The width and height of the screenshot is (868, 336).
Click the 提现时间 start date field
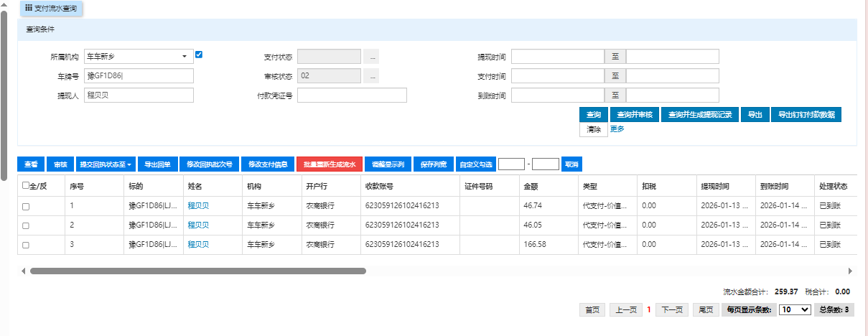[x=558, y=56]
